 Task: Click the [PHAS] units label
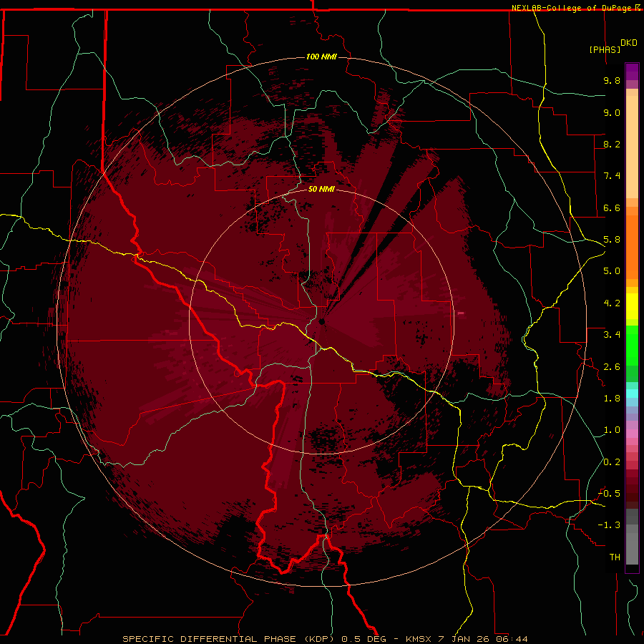605,49
